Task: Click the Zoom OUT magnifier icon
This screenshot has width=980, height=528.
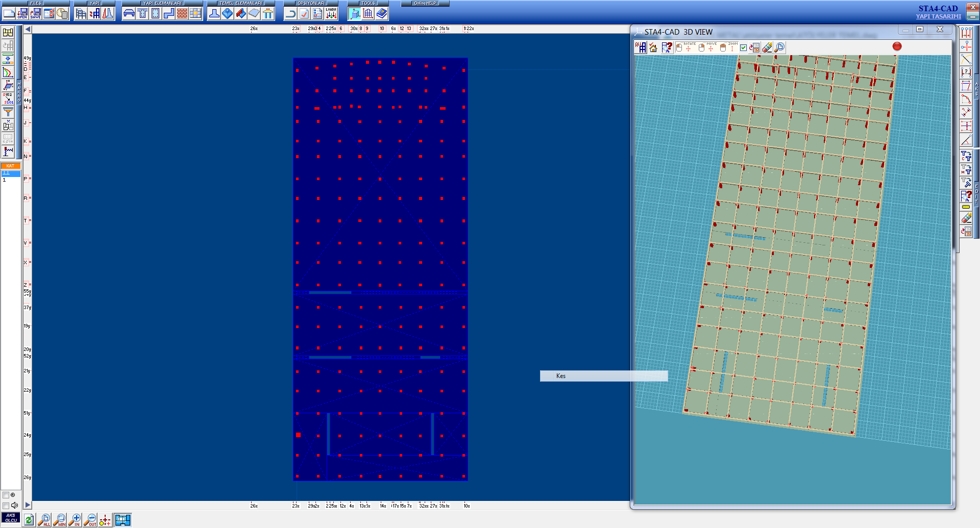Action: click(90, 520)
